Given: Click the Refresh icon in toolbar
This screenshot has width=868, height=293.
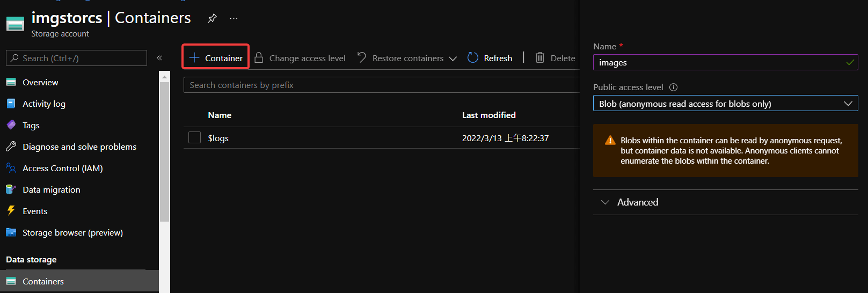Looking at the screenshot, I should (x=473, y=58).
